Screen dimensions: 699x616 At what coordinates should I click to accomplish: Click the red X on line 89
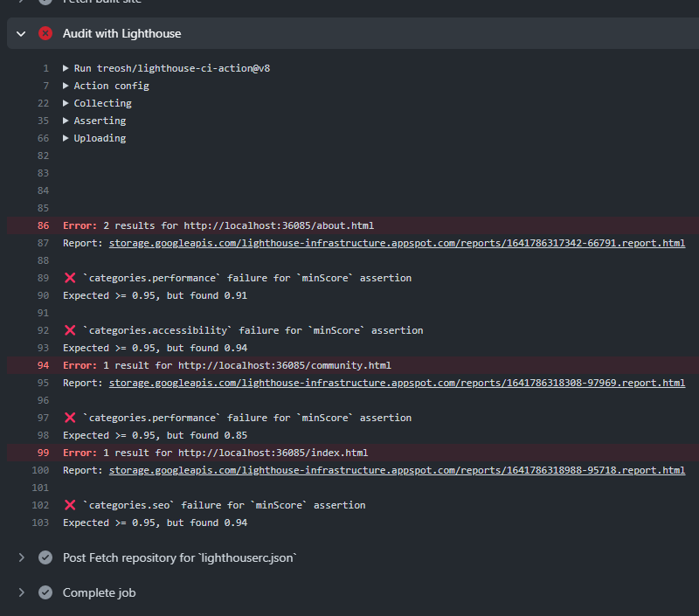[70, 278]
